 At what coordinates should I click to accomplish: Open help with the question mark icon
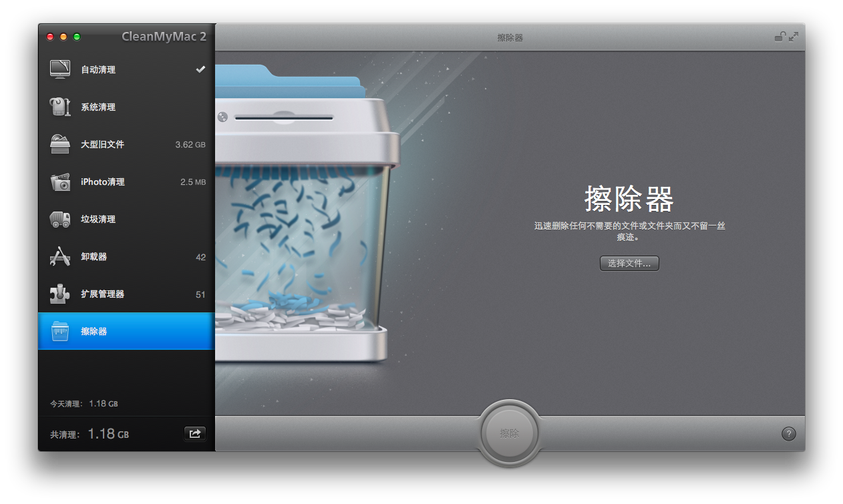[x=789, y=434]
